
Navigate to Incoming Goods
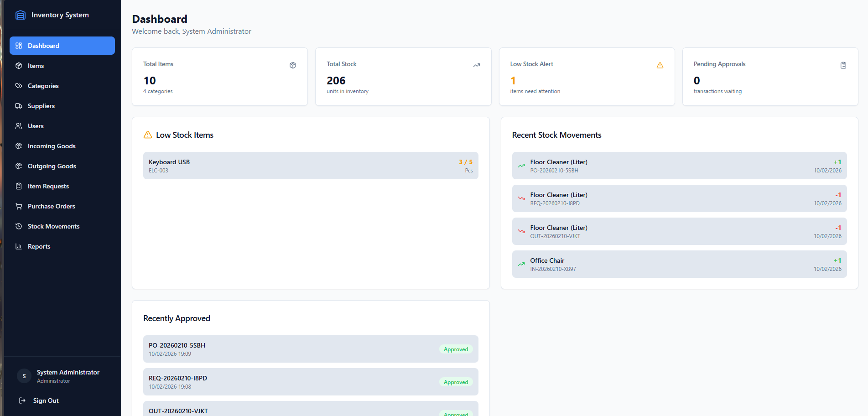(52, 146)
